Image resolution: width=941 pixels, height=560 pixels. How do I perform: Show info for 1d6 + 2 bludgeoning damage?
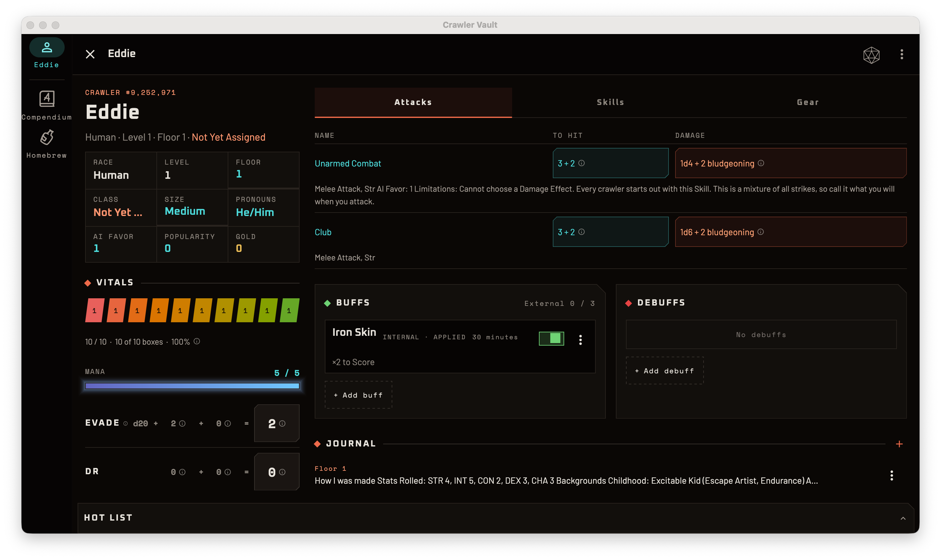click(x=760, y=232)
